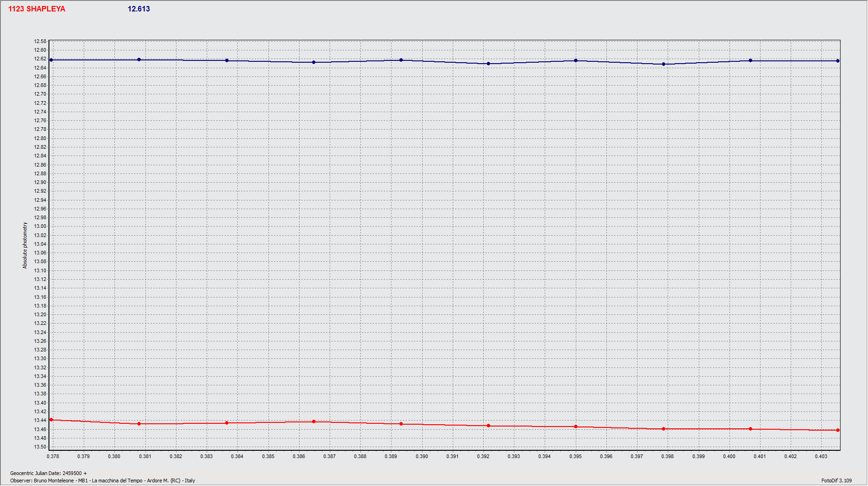Click x-axis label 0.403
Image resolution: width=868 pixels, height=486 pixels.
pyautogui.click(x=821, y=456)
